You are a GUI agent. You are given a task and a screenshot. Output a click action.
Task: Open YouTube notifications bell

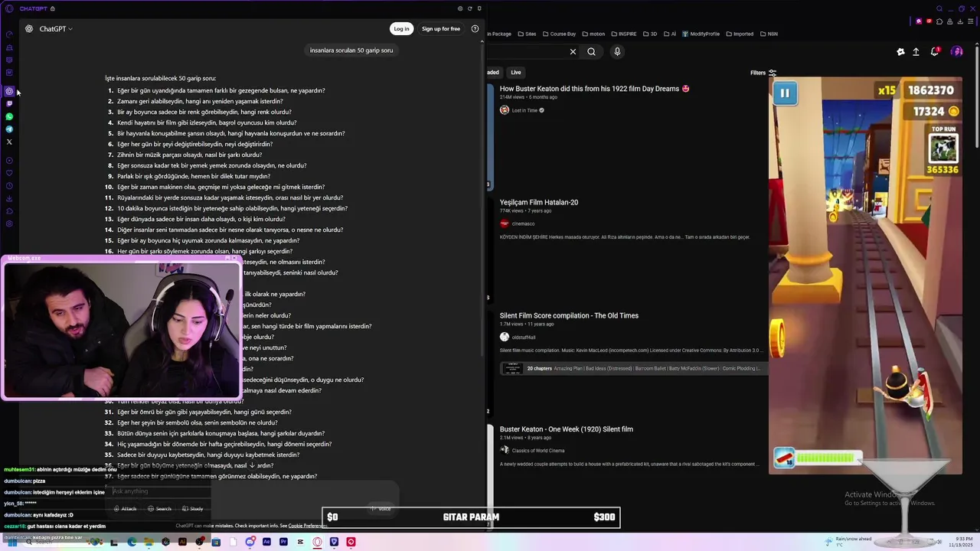pos(935,52)
